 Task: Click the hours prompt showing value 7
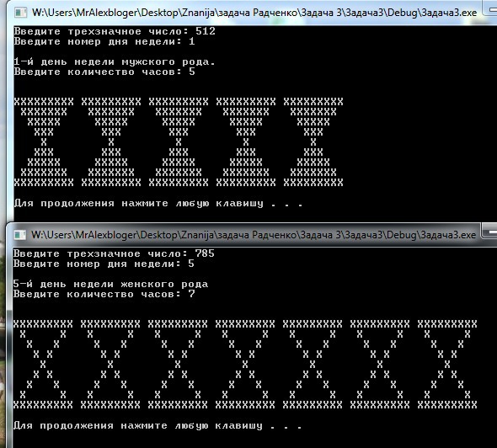click(104, 294)
